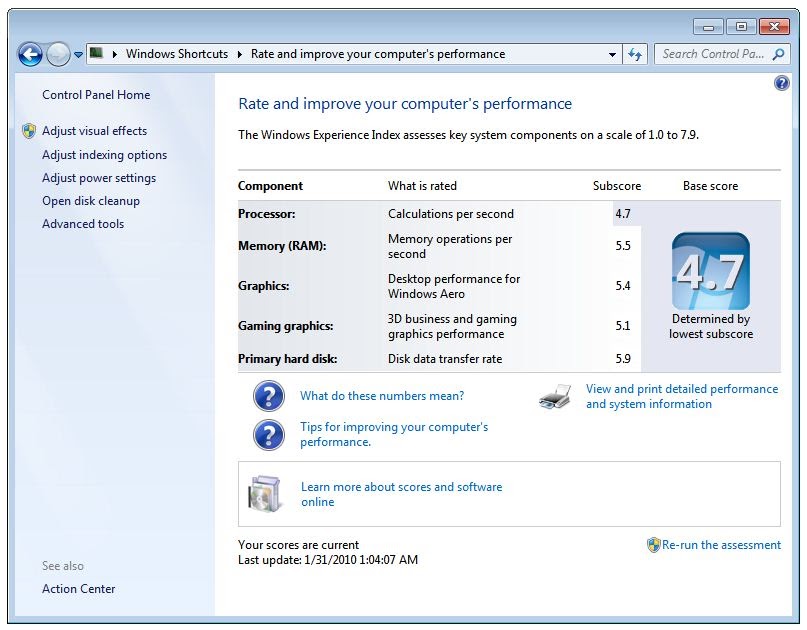
Task: Click the Re-run the assessment refresh icon
Action: click(x=654, y=545)
